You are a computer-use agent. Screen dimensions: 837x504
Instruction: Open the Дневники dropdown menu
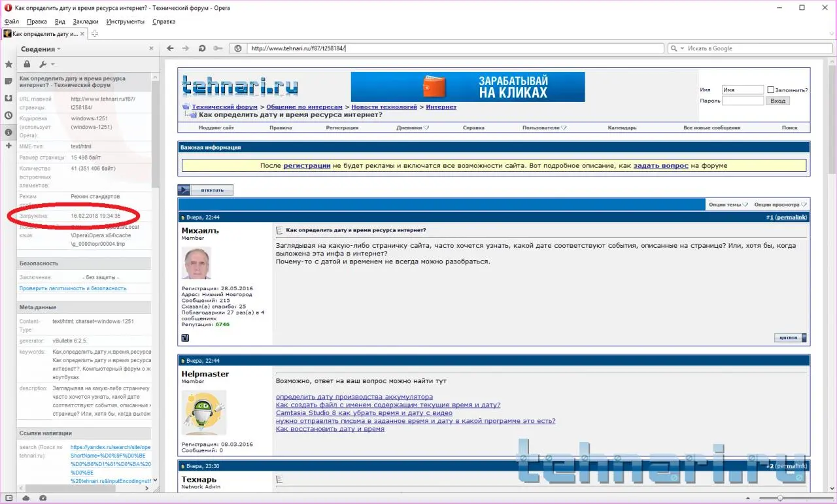tap(412, 128)
